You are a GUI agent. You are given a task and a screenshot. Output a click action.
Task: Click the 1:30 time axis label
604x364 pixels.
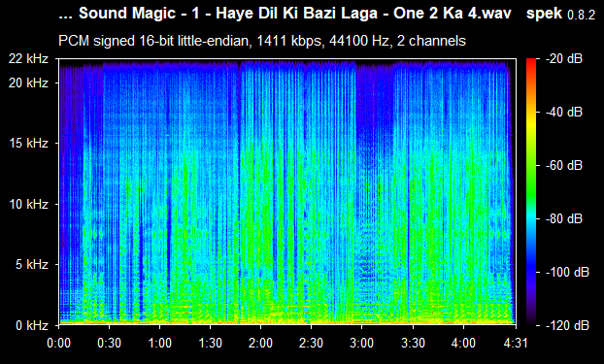pyautogui.click(x=211, y=343)
